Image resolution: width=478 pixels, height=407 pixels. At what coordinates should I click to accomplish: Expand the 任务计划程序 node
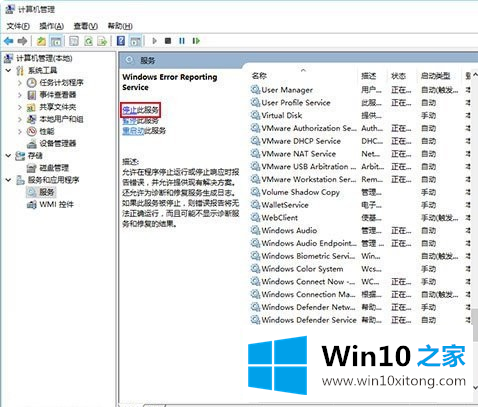pos(20,83)
